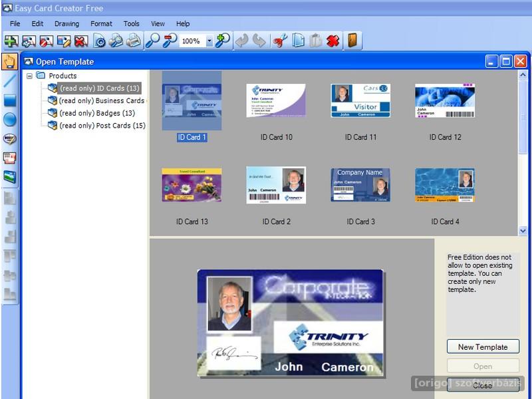Click the Paste clipboard icon

tap(315, 41)
